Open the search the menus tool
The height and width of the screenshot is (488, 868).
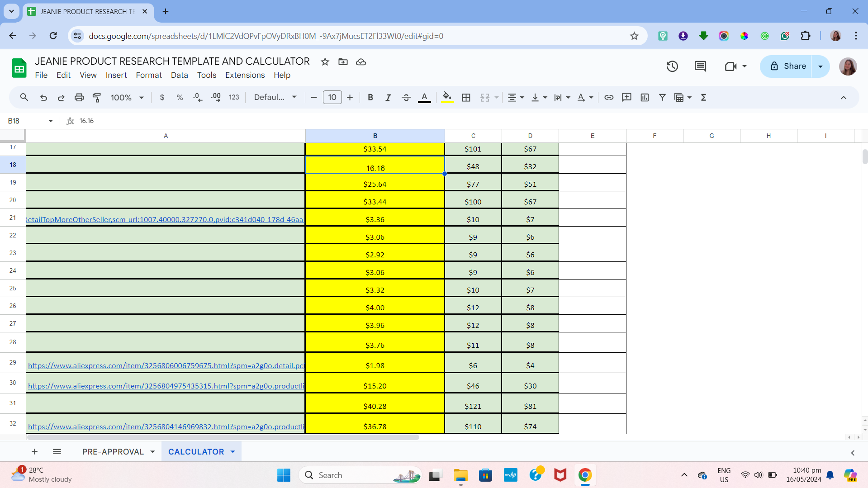(x=24, y=97)
